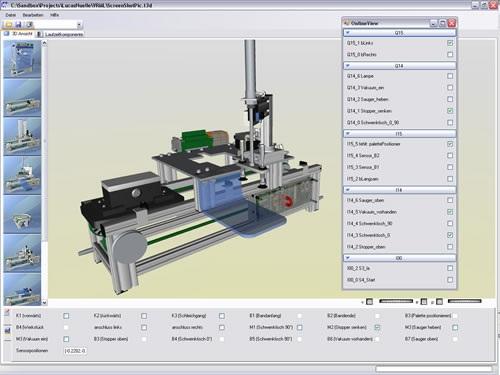500x375 pixels.
Task: Uncheck the Q14_1 Stopper_senken checkbox
Action: pos(450,111)
